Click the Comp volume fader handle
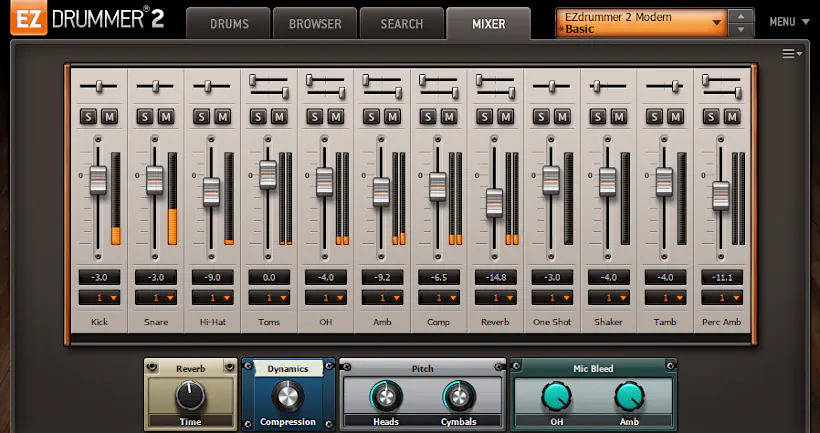This screenshot has height=433, width=820. point(438,187)
